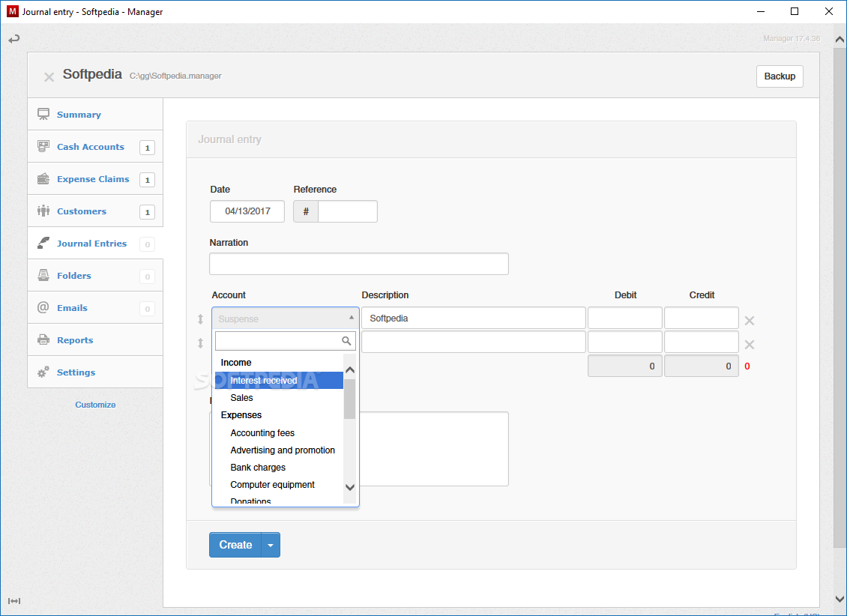
Task: Click the back arrow icon at top left
Action: pos(14,39)
